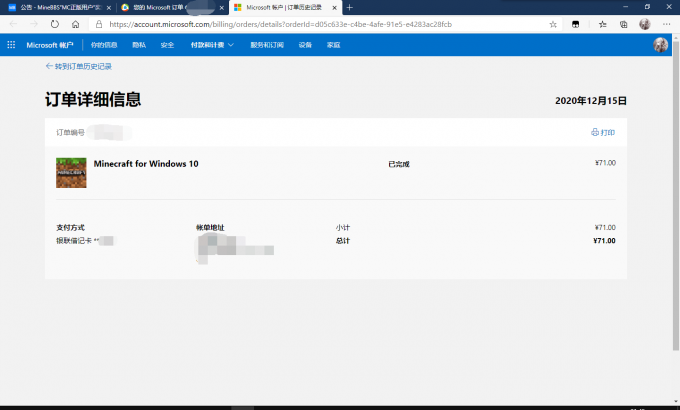Viewport: 680px width, 410px height.
Task: Select the Microsoft account order history tab
Action: (285, 7)
